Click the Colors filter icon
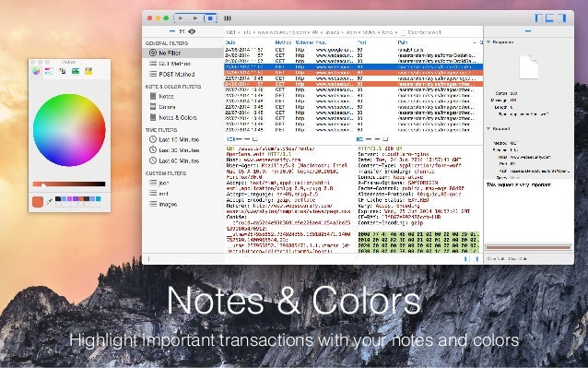This screenshot has height=368, width=588. click(x=153, y=107)
